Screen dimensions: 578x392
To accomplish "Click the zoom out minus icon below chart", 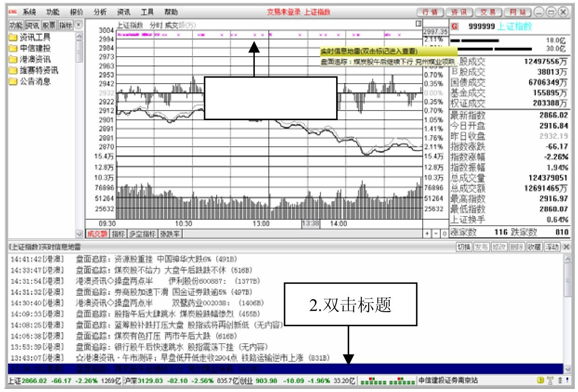I will point(435,232).
